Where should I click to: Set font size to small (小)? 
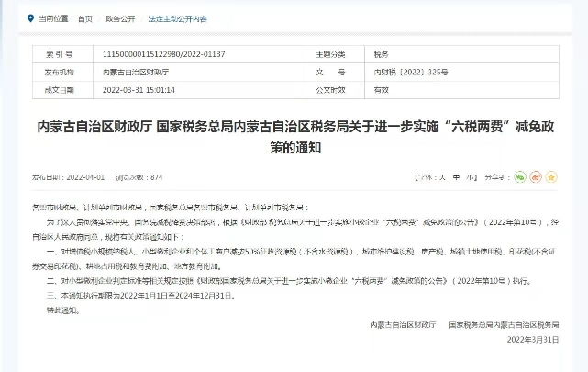470,176
